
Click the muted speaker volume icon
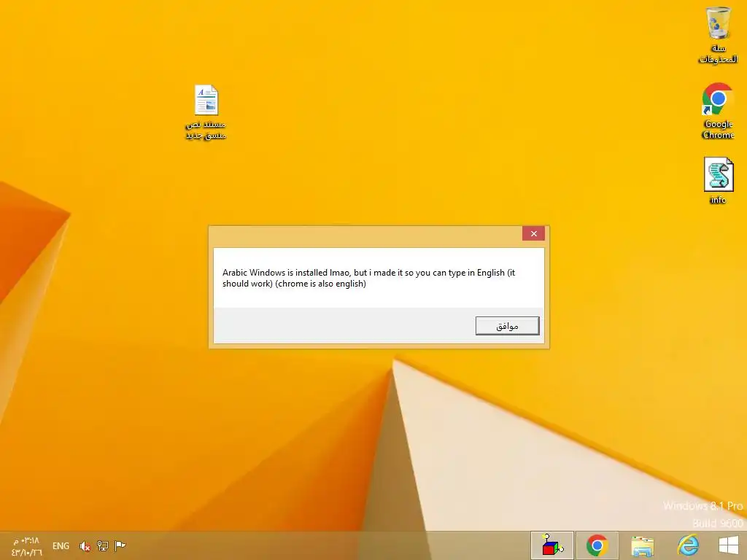(85, 545)
